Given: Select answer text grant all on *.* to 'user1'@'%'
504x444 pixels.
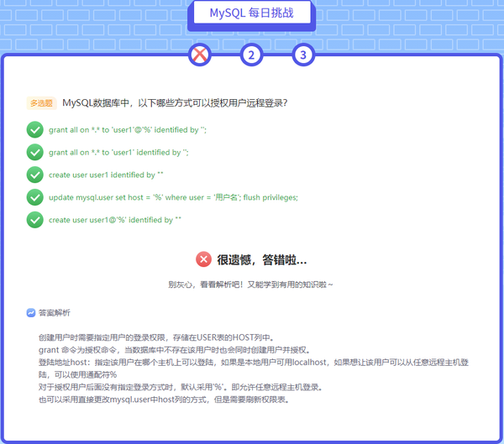Looking at the screenshot, I should pos(128,130).
